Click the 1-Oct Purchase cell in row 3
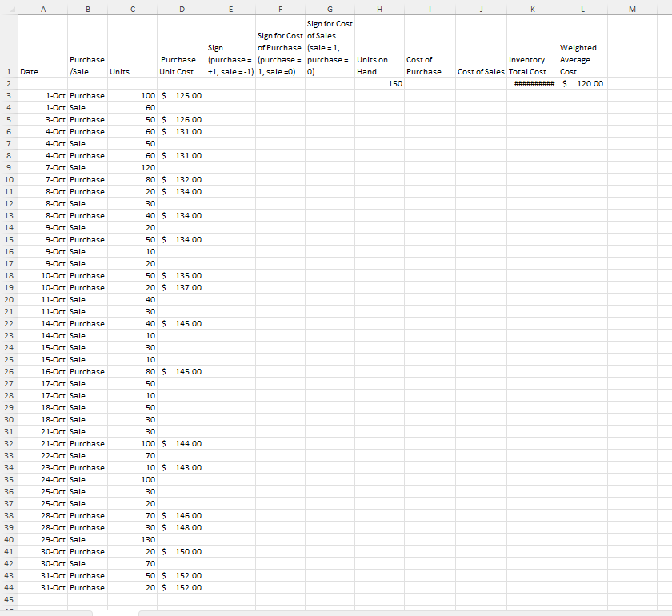 click(x=86, y=95)
